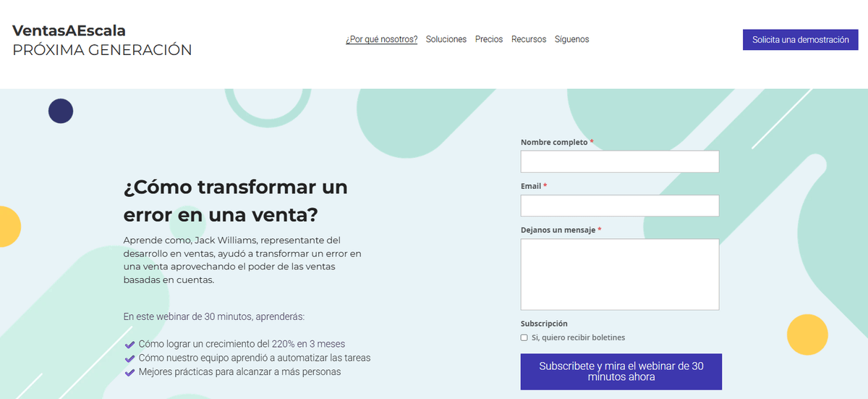This screenshot has height=399, width=868.
Task: Select text Cómo nuestro equipo aprendió a automatizar las tareas
Action: (255, 358)
